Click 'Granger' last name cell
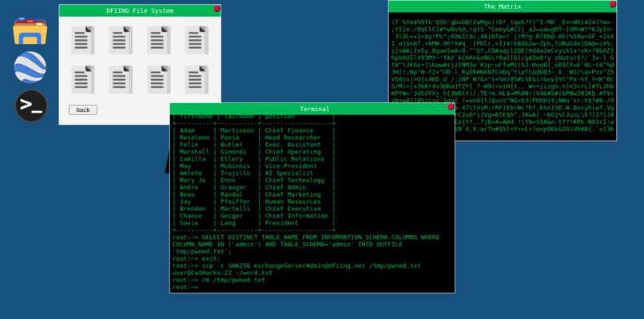This screenshot has height=319, width=644. (233, 187)
